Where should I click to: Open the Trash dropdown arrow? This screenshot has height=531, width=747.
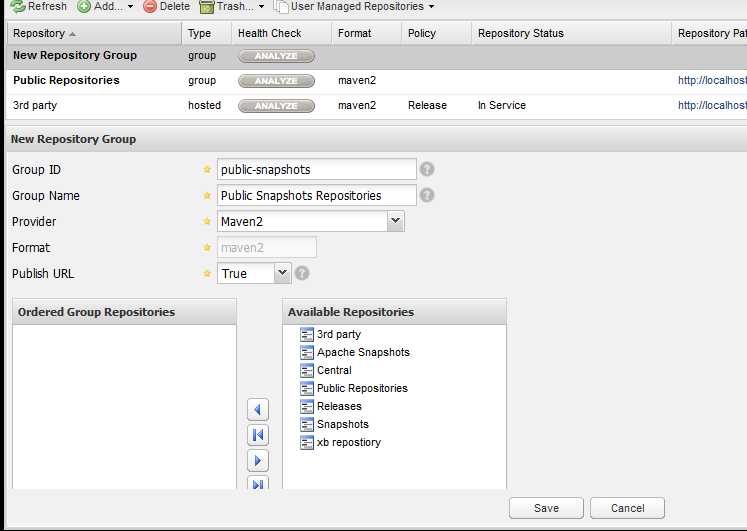coord(261,7)
